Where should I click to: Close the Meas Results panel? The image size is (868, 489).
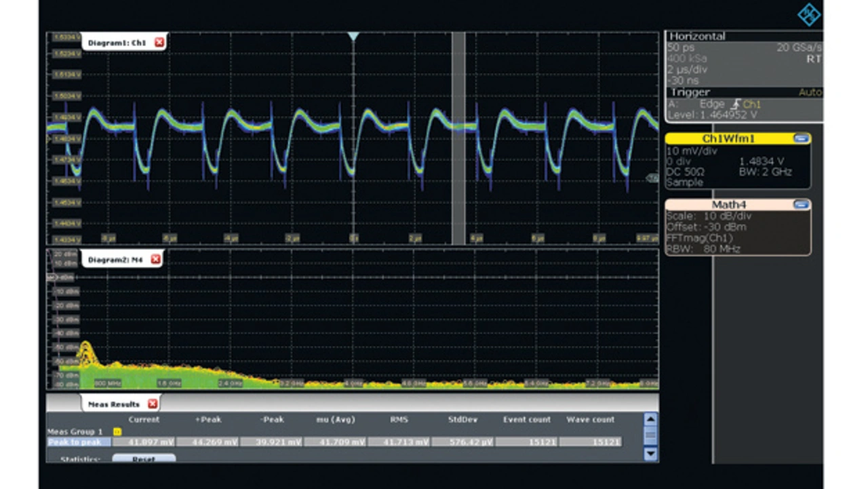[153, 404]
